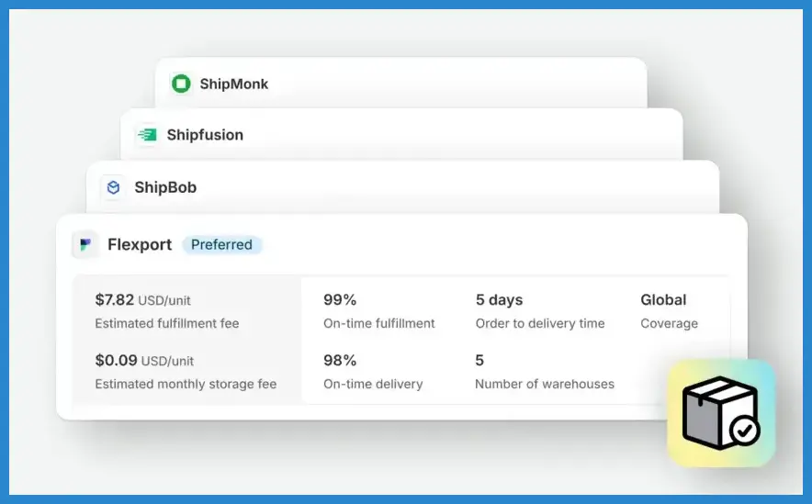Click the ShipBob blue cube icon

click(113, 187)
